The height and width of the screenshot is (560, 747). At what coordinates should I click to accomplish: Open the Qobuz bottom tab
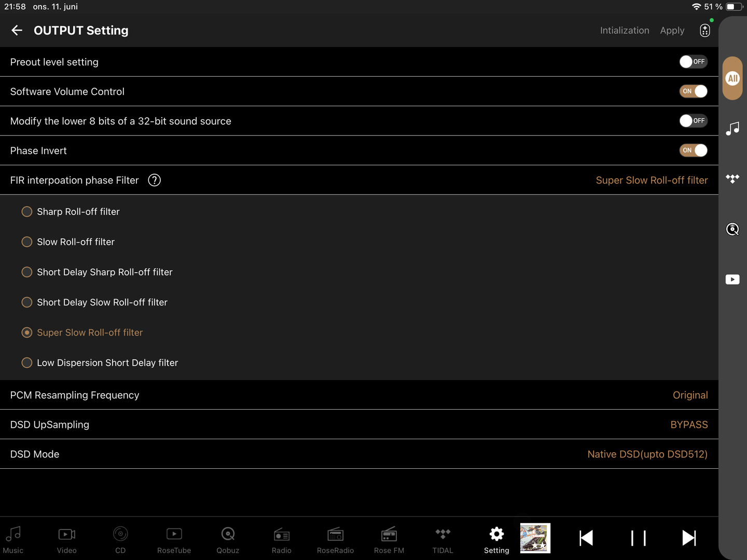(228, 540)
